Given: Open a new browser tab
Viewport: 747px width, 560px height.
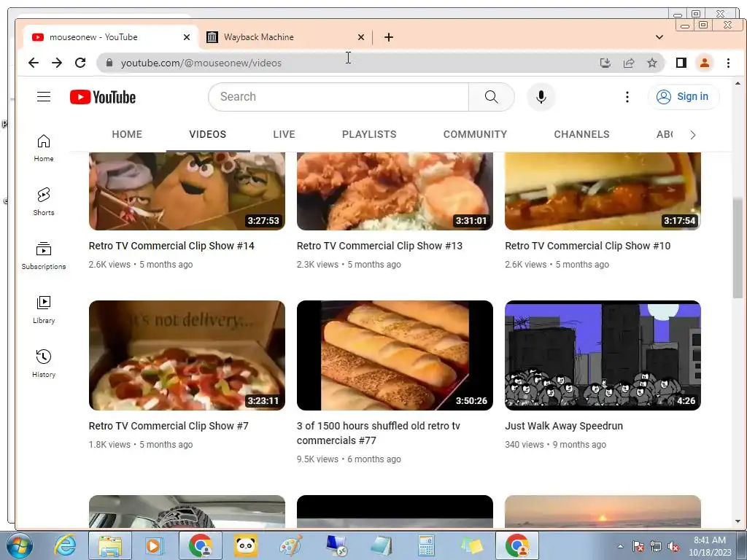Looking at the screenshot, I should (x=389, y=37).
